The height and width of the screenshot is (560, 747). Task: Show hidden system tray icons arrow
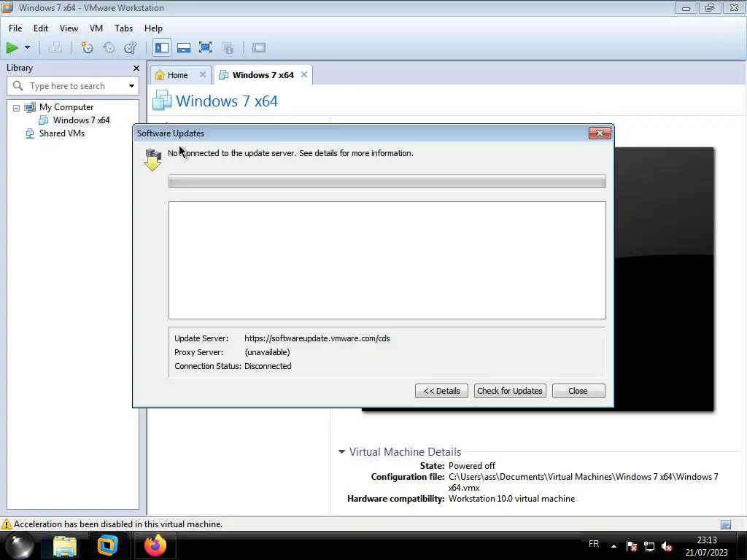614,546
